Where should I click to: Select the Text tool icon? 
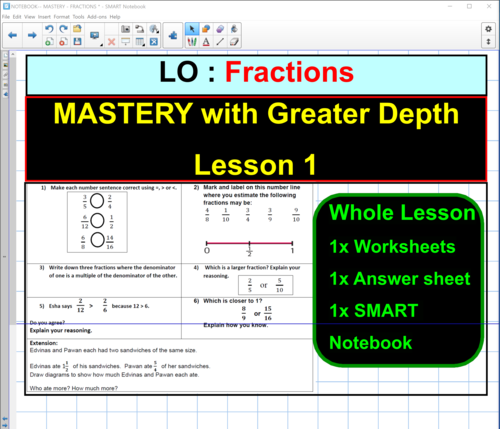click(x=206, y=42)
